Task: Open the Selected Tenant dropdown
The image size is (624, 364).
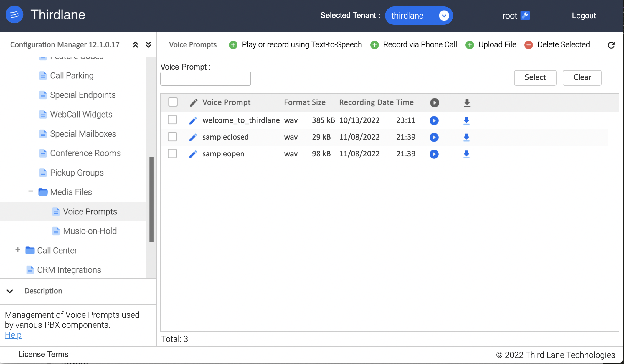Action: coord(444,15)
